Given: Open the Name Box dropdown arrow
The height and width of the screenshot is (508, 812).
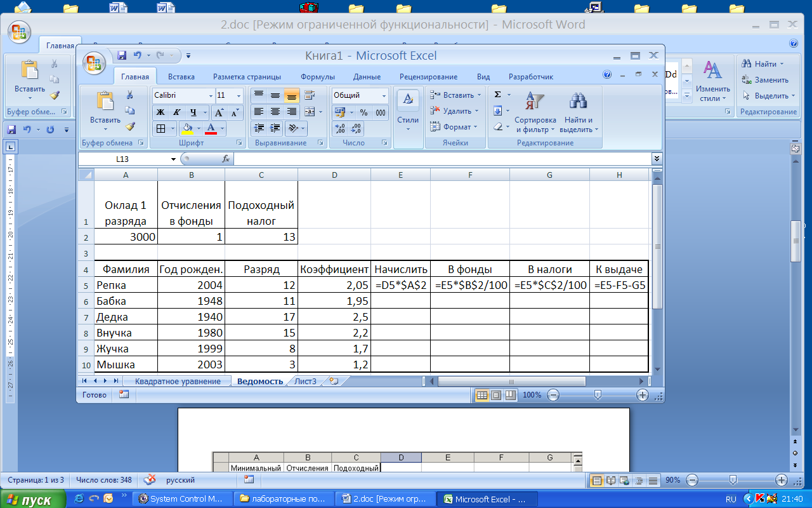Looking at the screenshot, I should coord(174,159).
